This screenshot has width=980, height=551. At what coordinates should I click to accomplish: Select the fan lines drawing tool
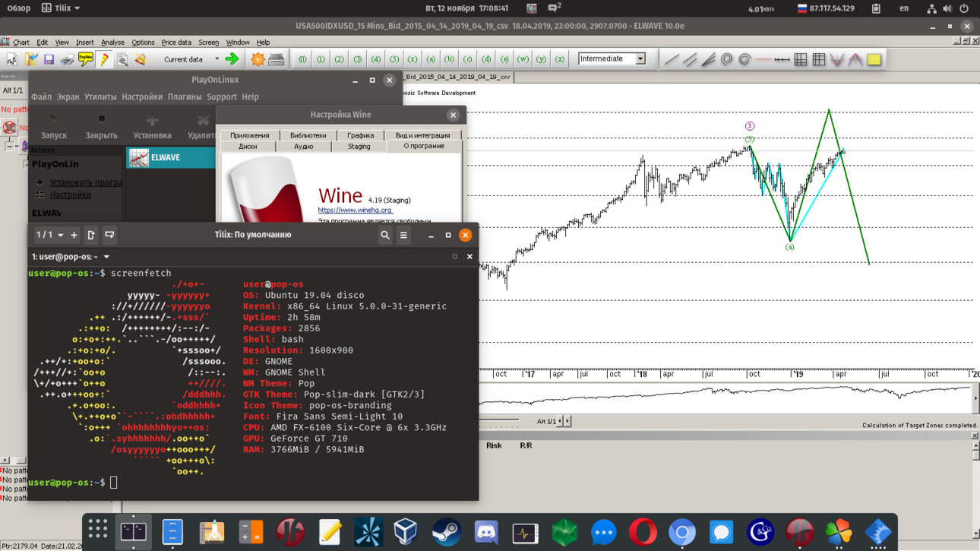coord(708,59)
